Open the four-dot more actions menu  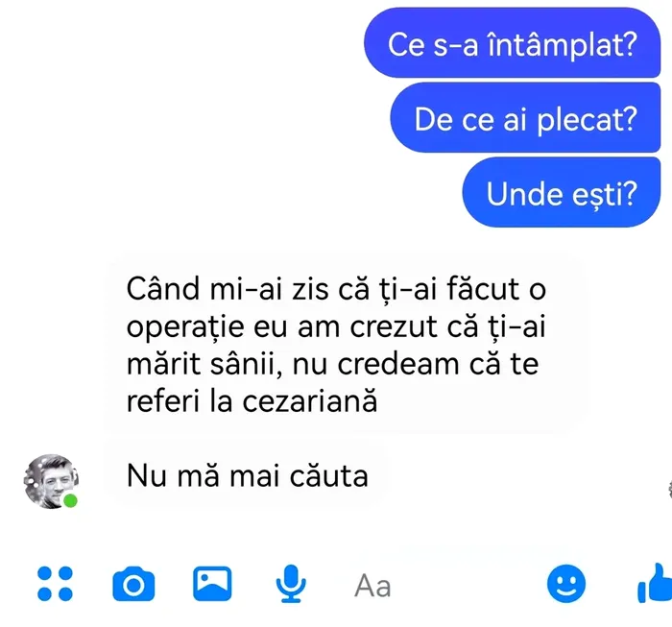pyautogui.click(x=55, y=584)
